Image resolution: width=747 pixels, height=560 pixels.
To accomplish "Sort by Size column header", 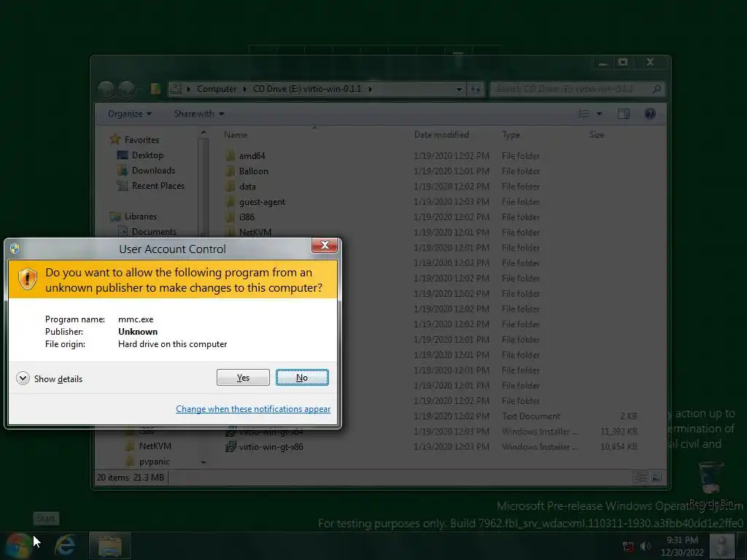I will [597, 135].
